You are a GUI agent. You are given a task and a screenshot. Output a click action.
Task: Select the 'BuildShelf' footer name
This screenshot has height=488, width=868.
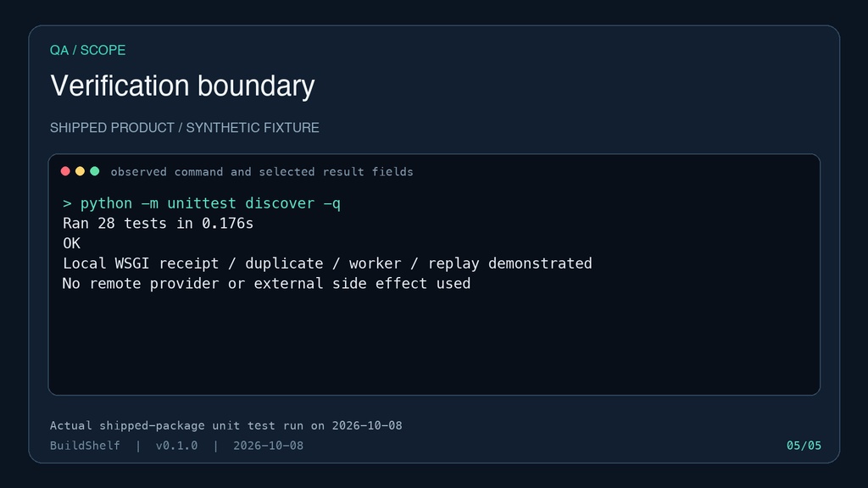(85, 446)
